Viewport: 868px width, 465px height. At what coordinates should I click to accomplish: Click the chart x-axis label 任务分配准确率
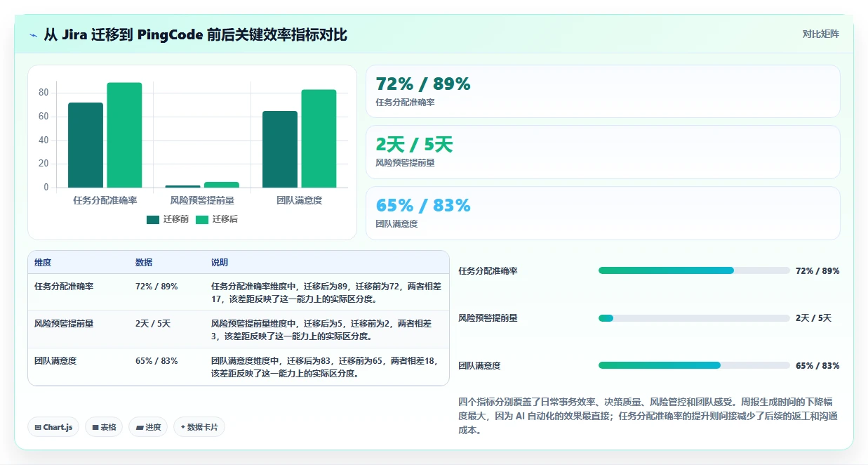(x=105, y=200)
